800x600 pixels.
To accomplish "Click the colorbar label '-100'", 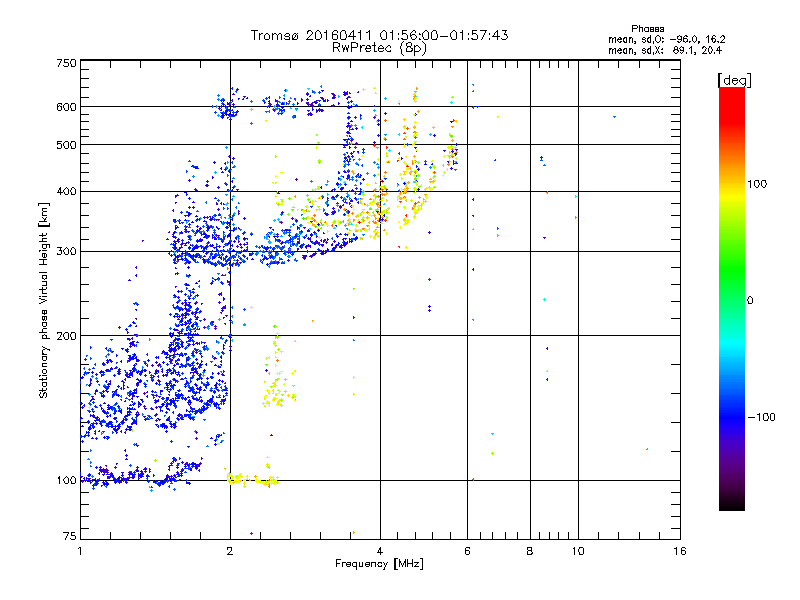I will pos(761,417).
